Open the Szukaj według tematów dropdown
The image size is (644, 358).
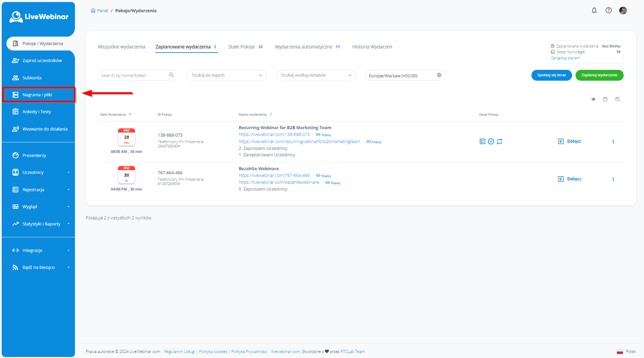[x=316, y=75]
